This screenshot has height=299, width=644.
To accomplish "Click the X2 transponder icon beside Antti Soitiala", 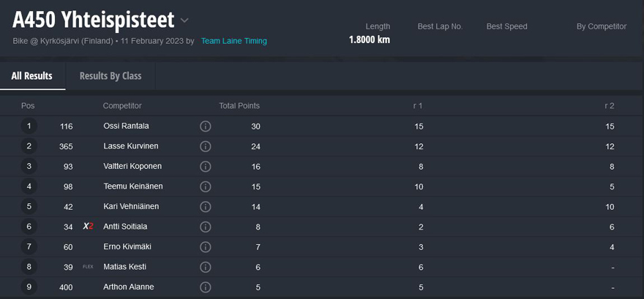I will [88, 227].
